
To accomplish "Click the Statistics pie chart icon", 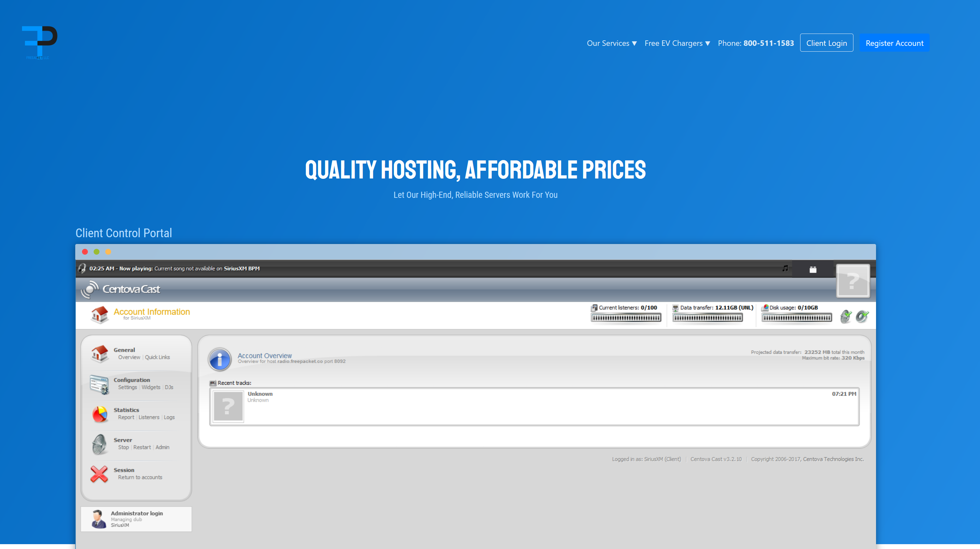I will 100,414.
